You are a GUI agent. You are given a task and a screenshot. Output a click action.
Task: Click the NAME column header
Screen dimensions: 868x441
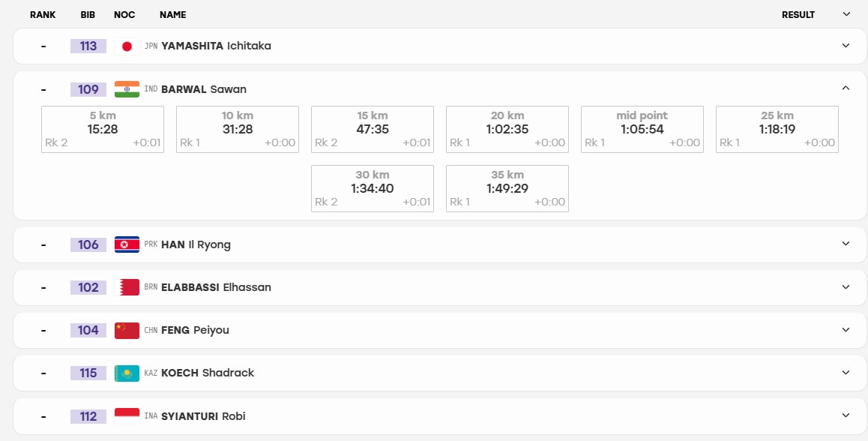coord(172,15)
